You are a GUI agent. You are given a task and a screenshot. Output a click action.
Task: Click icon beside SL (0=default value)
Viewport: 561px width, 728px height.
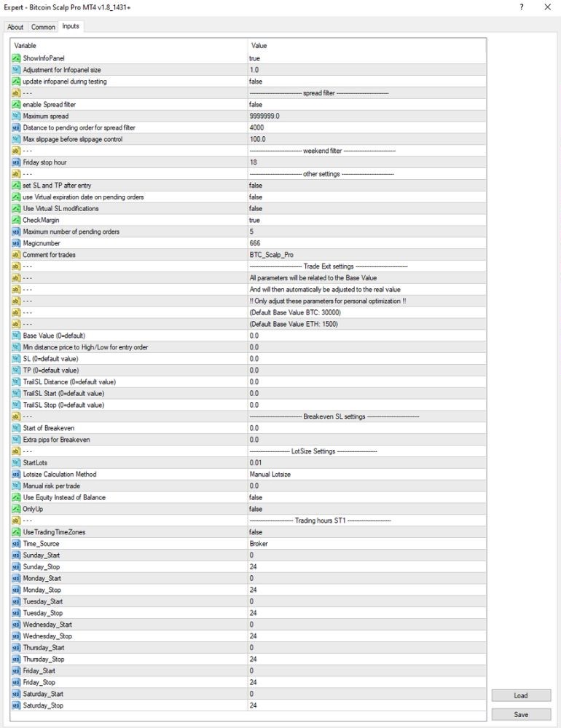tap(16, 359)
